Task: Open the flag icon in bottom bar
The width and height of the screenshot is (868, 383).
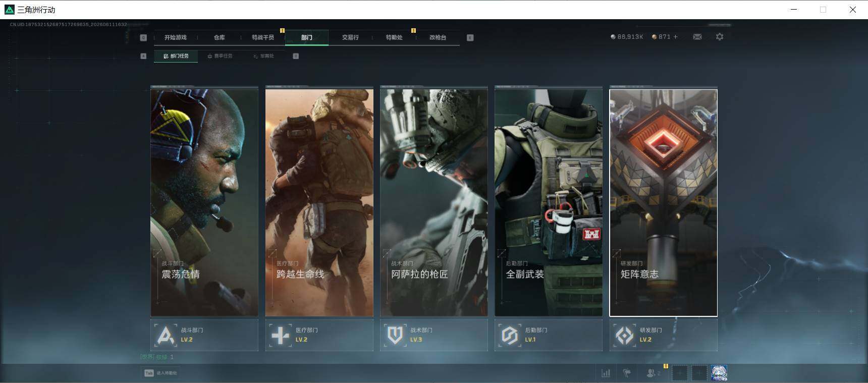Action: click(627, 373)
